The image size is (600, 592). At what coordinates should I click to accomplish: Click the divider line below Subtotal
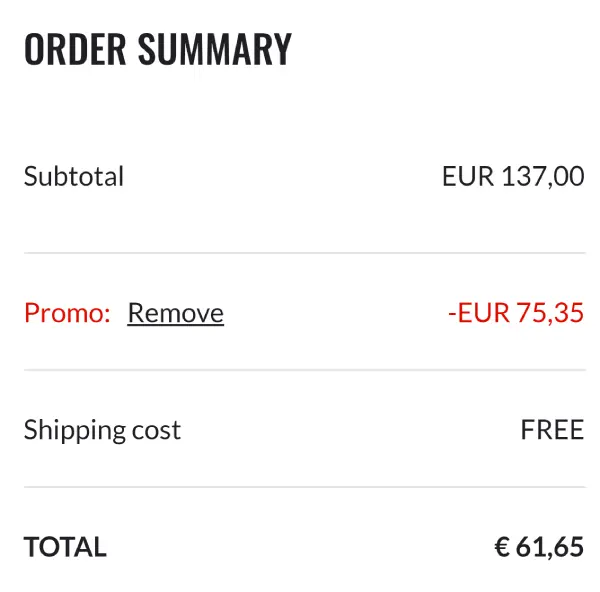coord(305,253)
